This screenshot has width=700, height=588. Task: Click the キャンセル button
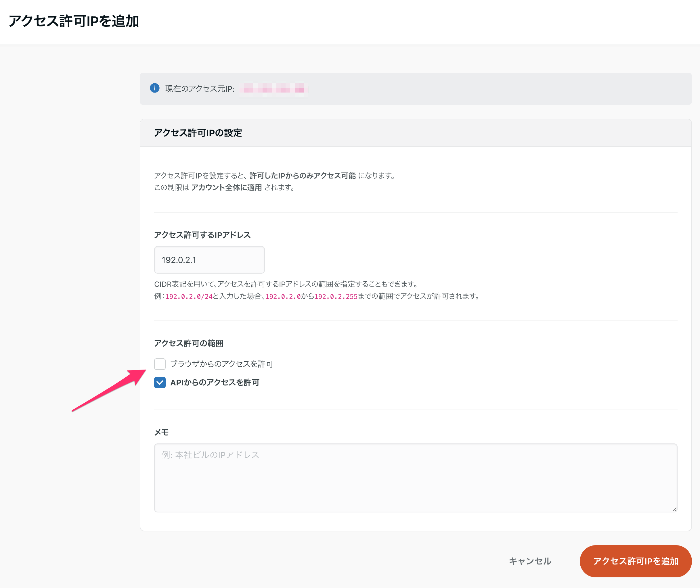[x=530, y=561]
